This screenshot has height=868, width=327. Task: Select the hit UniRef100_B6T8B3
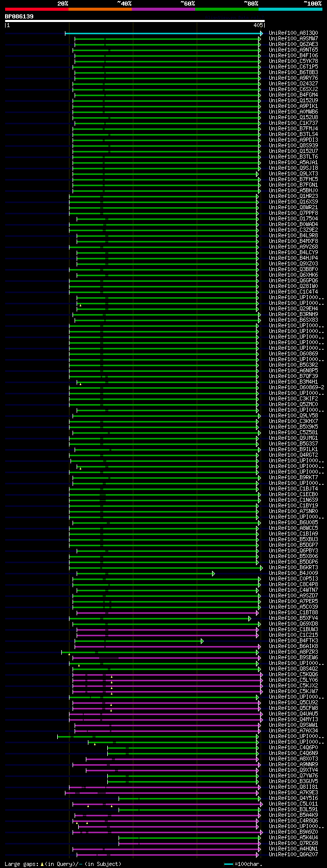coord(293,73)
